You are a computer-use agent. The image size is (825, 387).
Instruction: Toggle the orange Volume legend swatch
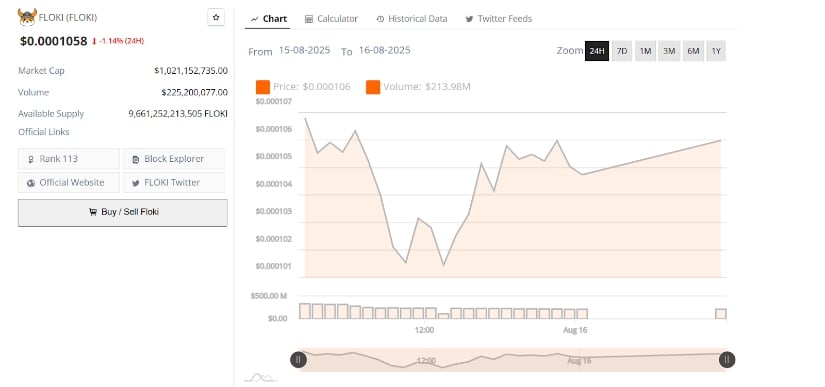(373, 87)
